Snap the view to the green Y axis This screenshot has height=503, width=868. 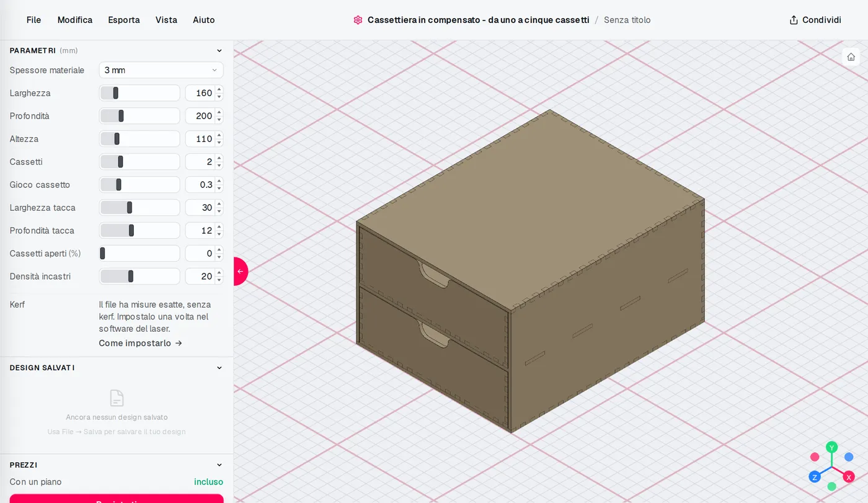(x=832, y=447)
